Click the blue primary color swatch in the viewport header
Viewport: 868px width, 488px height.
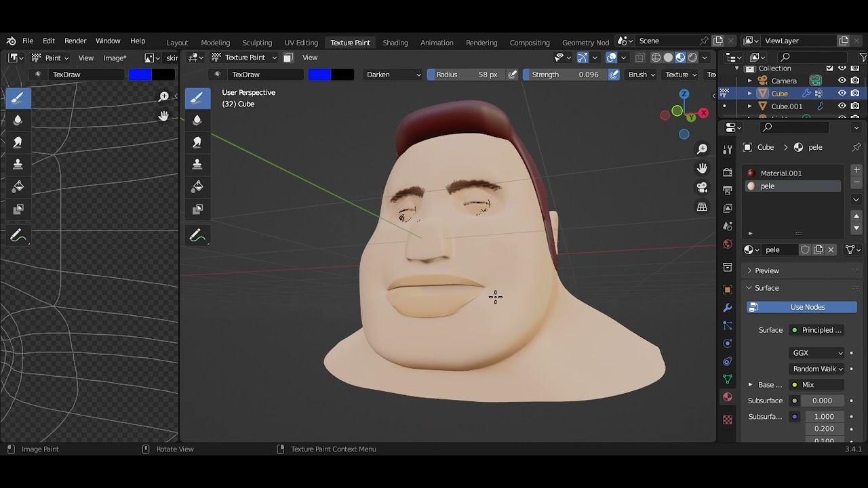coord(319,75)
